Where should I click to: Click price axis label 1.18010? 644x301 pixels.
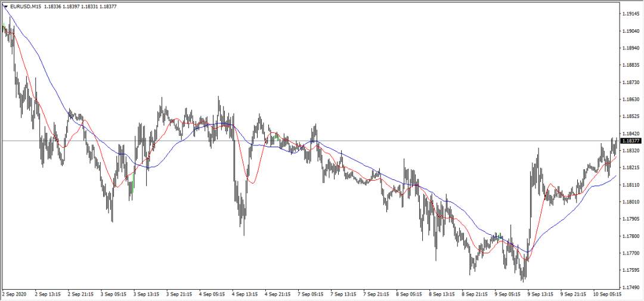[x=630, y=202]
